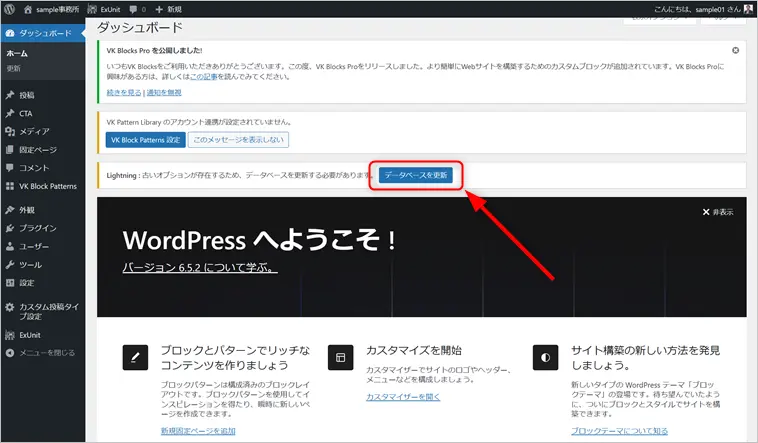Open the プラグイン menu
758x443 pixels.
point(37,228)
